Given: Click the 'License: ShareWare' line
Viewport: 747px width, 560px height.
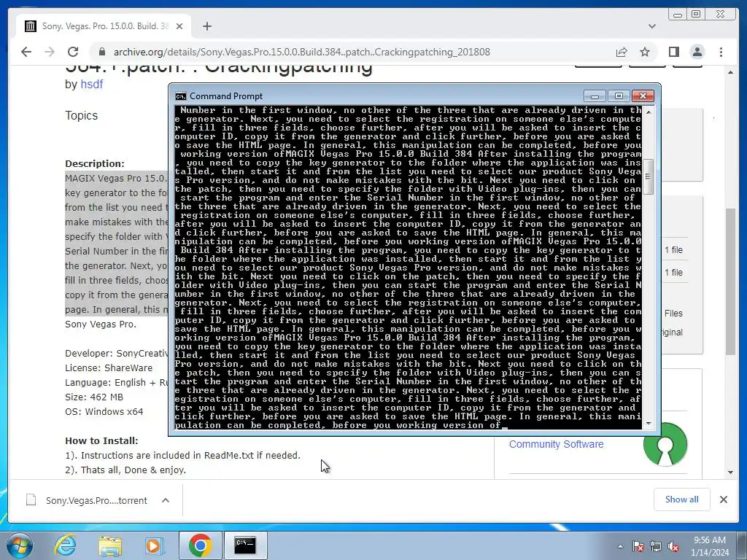Looking at the screenshot, I should [109, 368].
